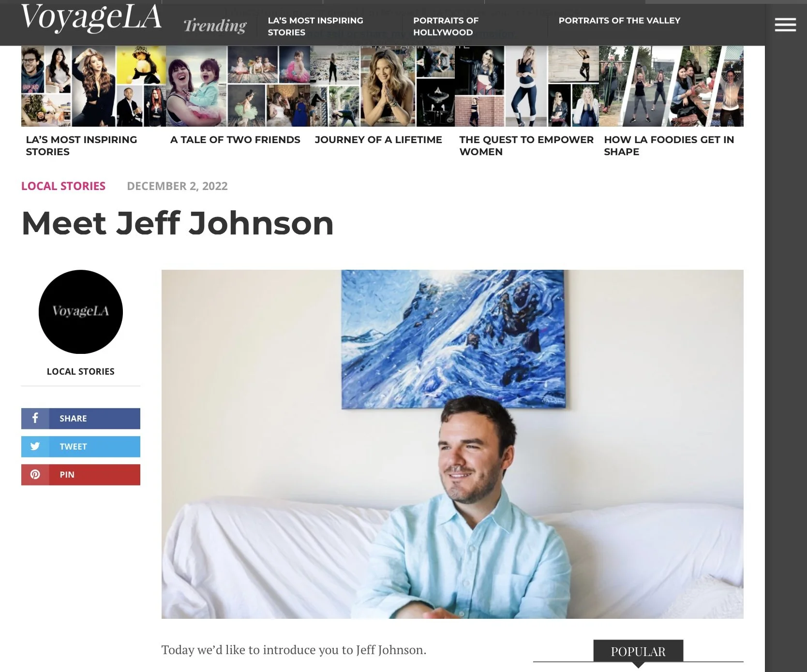This screenshot has height=672, width=807.
Task: Open Portraits of the Valley nav item
Action: [x=619, y=20]
